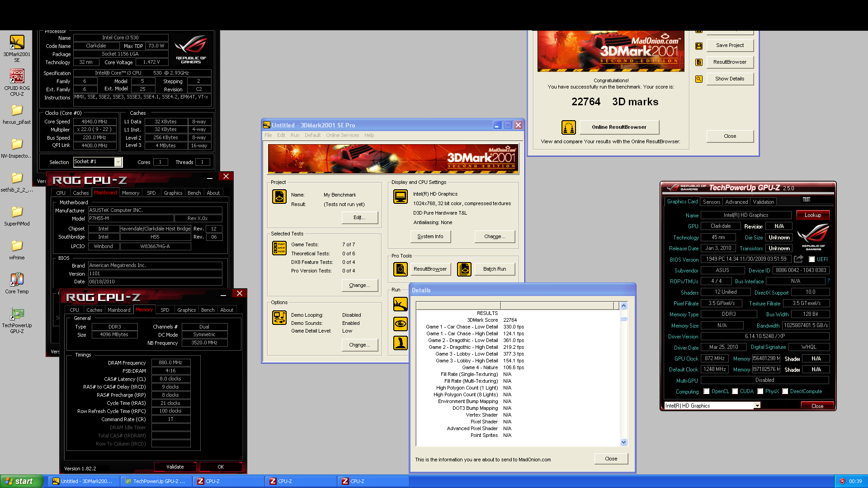Open the Windows start button
868x488 pixels.
(x=22, y=481)
